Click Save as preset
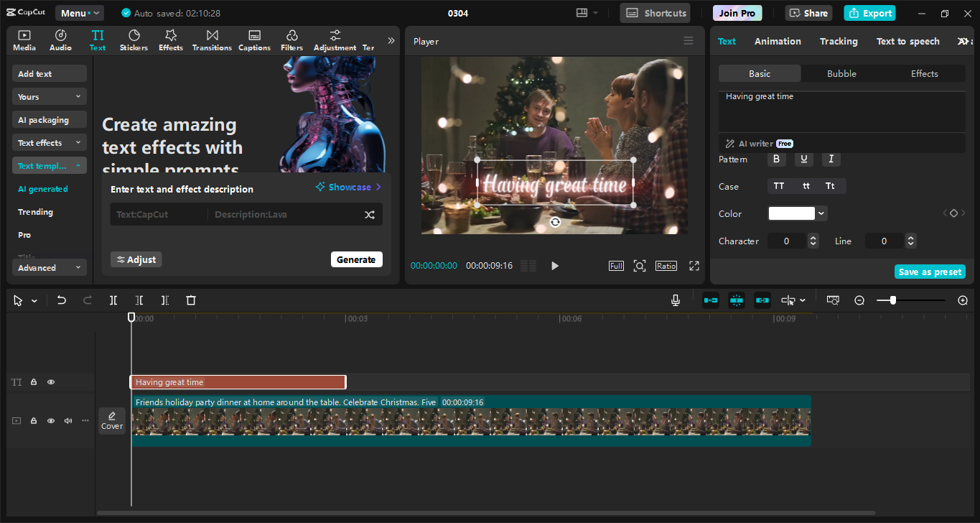The width and height of the screenshot is (980, 523). point(930,272)
